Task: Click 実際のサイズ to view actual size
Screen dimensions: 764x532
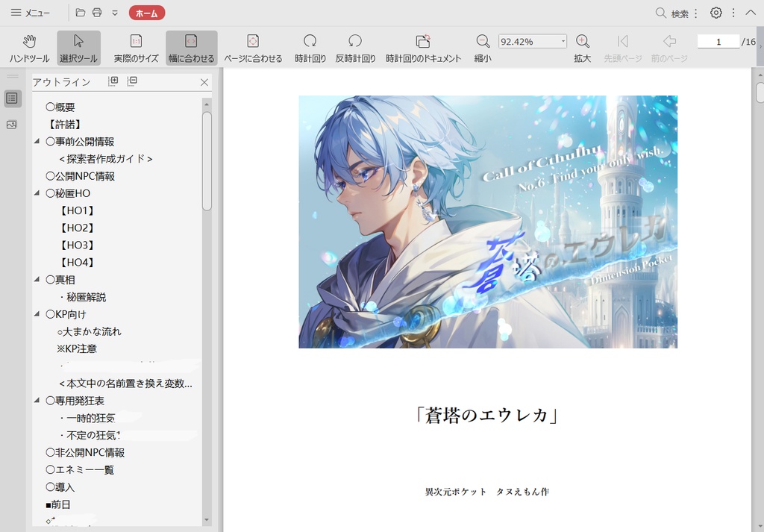Action: tap(136, 46)
